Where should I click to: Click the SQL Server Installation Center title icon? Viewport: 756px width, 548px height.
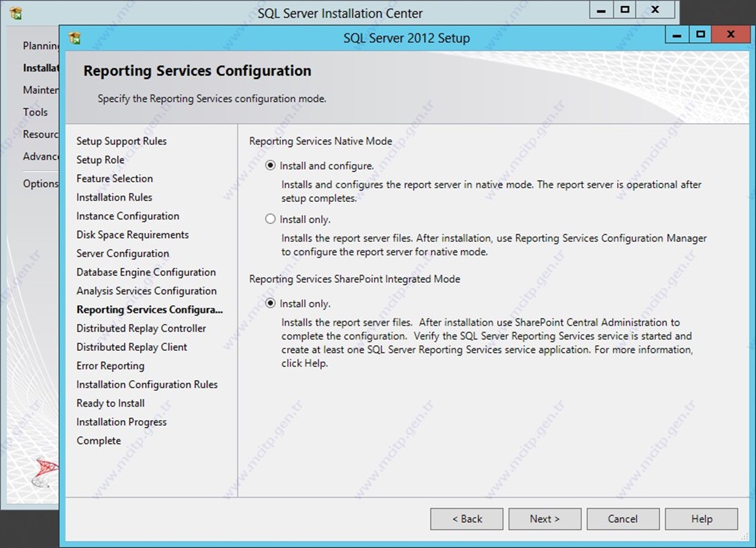point(16,13)
